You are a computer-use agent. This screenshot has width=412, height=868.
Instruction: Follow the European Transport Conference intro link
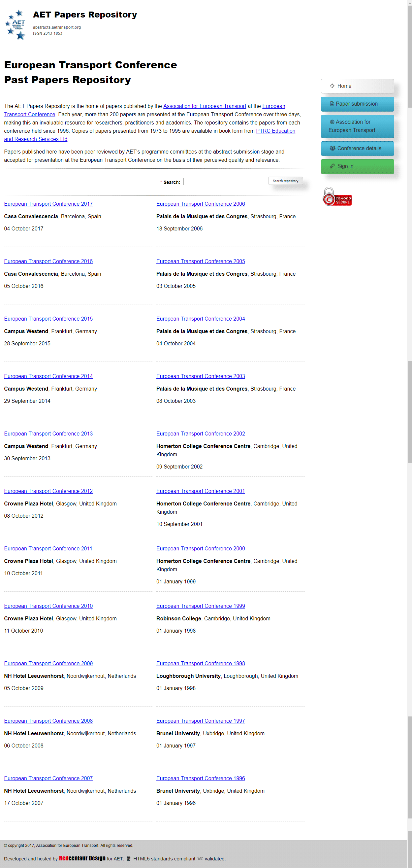(274, 106)
